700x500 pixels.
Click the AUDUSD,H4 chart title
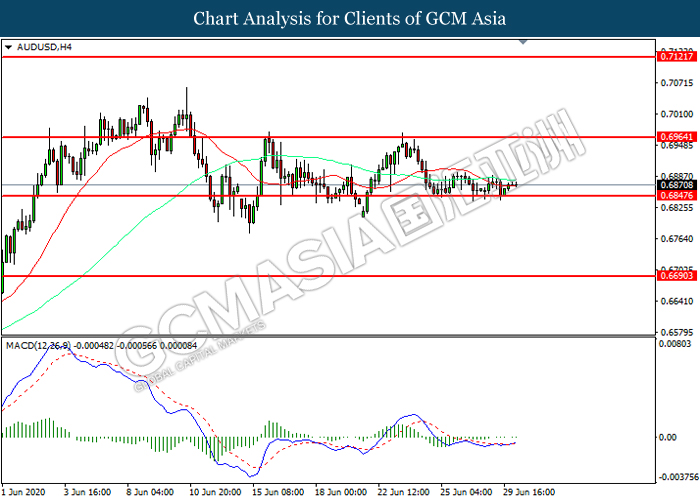(44, 47)
